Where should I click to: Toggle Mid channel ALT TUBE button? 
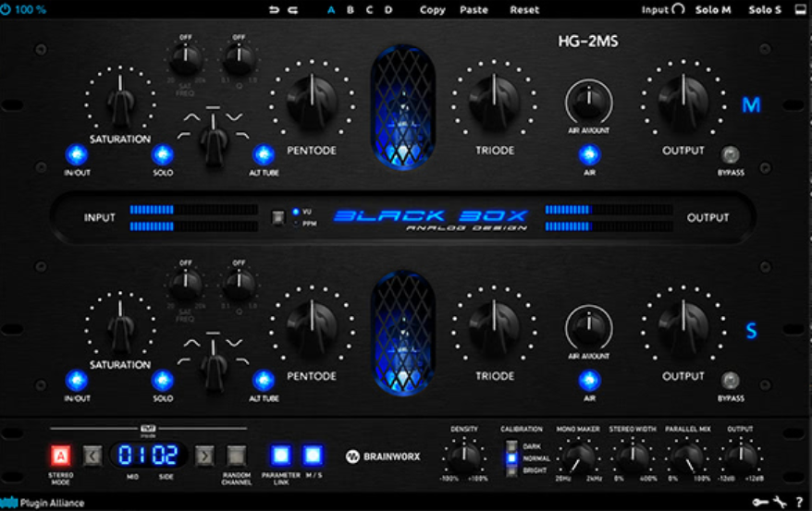(264, 154)
